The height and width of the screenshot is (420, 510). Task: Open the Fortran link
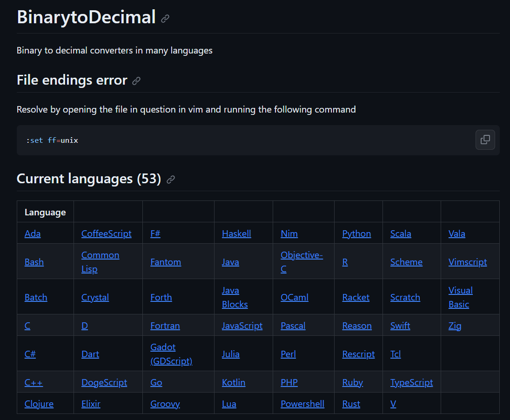pos(165,326)
